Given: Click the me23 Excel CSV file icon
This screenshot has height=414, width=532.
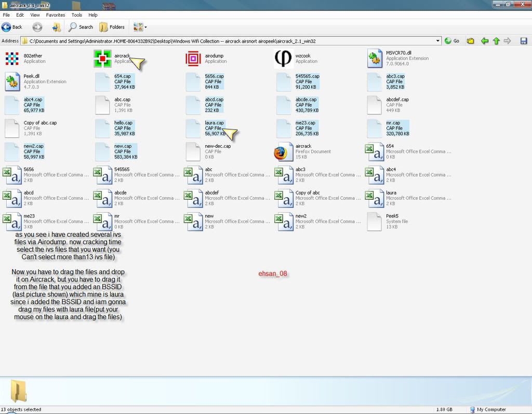Looking at the screenshot, I should pos(12,222).
